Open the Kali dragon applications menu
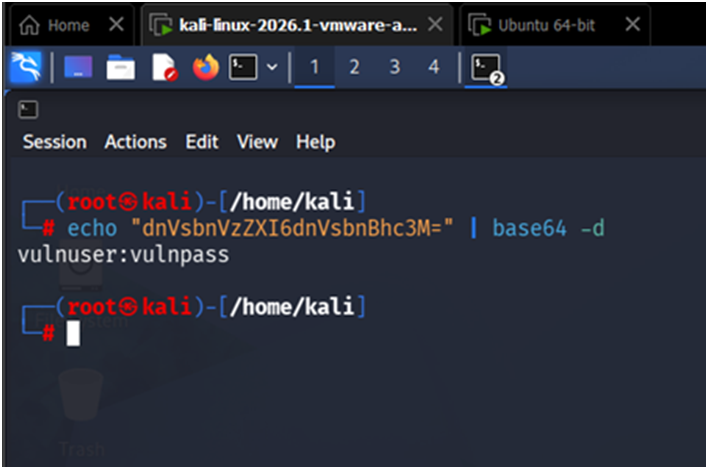The image size is (708, 469). 26,67
